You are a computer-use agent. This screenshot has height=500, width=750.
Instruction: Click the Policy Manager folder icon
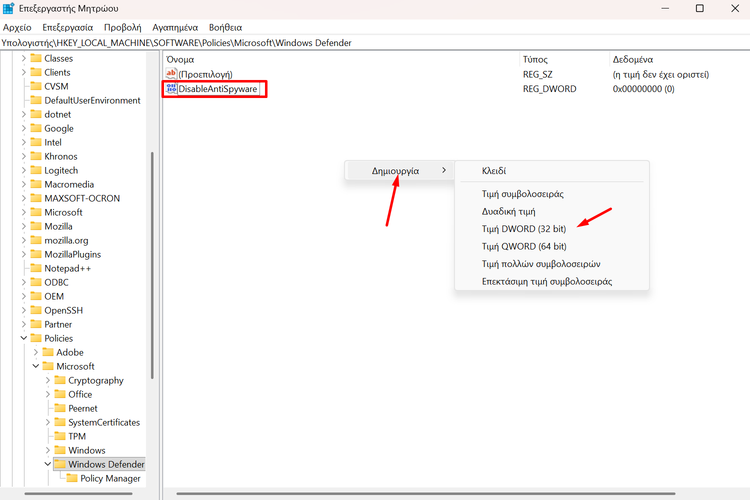click(x=72, y=479)
